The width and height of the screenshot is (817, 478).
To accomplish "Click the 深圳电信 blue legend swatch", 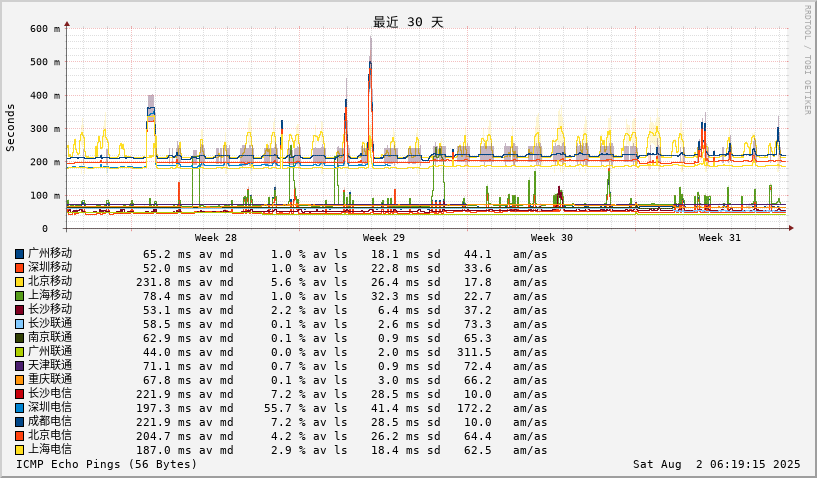I will (19, 409).
